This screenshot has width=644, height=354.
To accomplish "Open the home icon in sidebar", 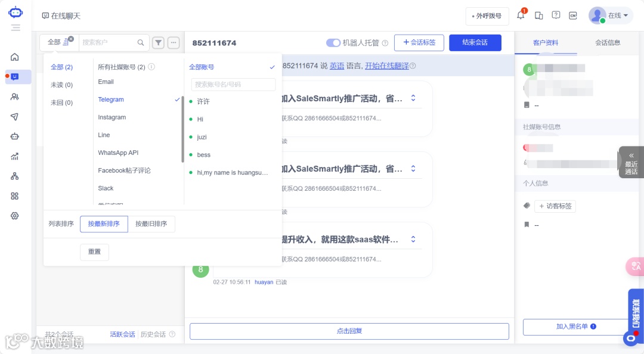I will [15, 57].
